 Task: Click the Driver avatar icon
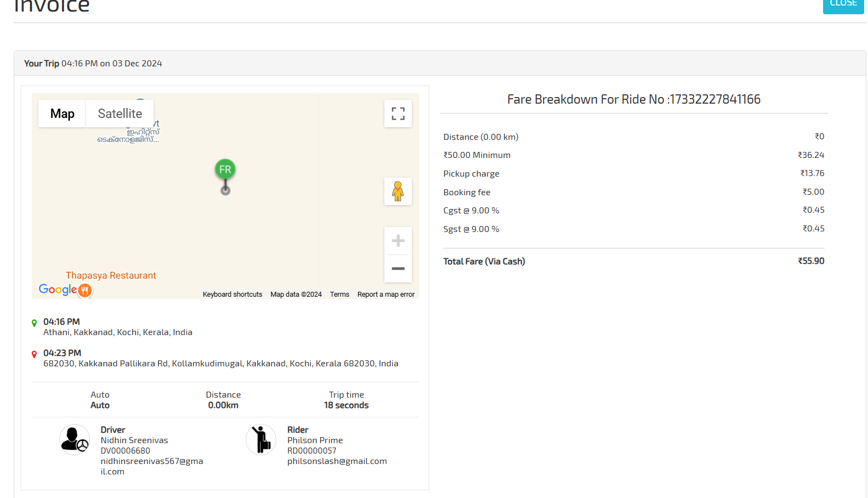75,440
